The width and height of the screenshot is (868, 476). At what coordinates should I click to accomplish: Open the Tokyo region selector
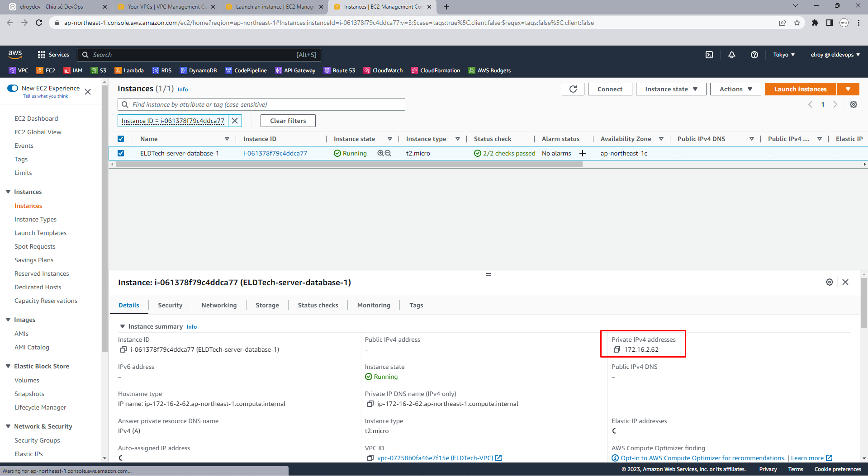click(784, 55)
